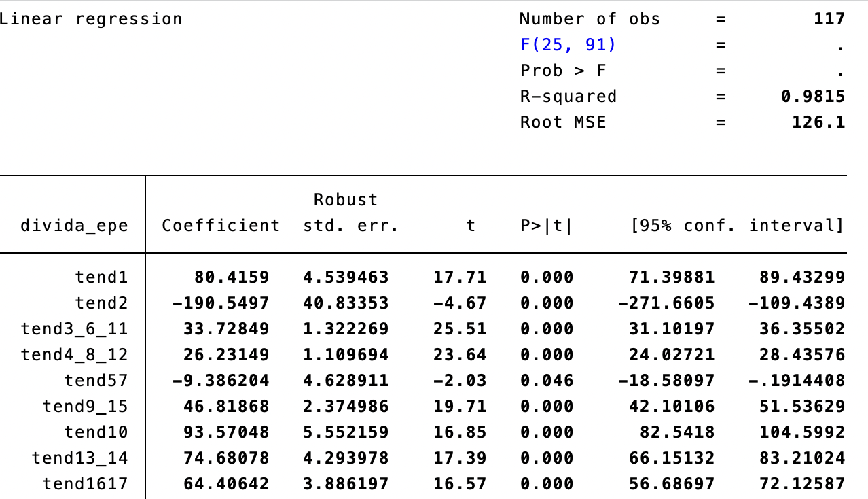Click the tend57 p-value 0.046

547,381
